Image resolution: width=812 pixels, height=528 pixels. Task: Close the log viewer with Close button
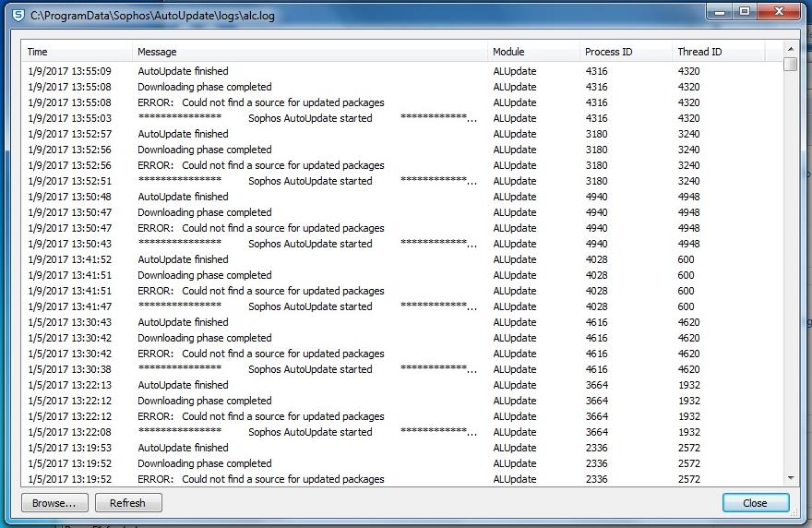point(756,502)
